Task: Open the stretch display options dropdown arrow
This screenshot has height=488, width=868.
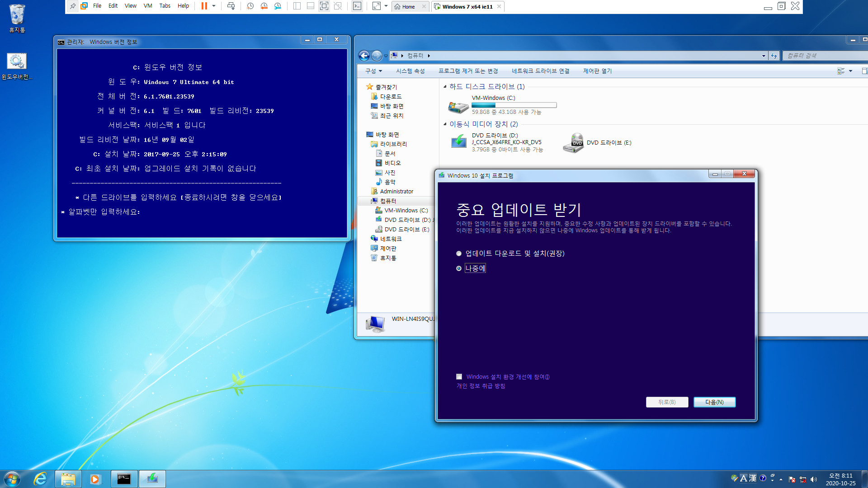Action: 386,6
